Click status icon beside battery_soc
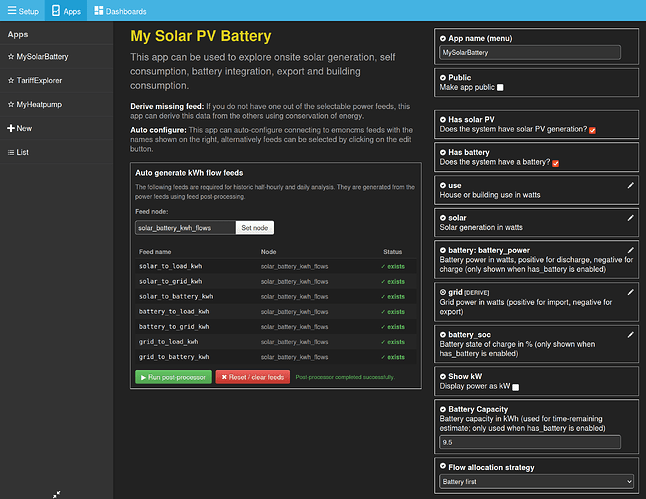The width and height of the screenshot is (646, 499). tap(443, 335)
